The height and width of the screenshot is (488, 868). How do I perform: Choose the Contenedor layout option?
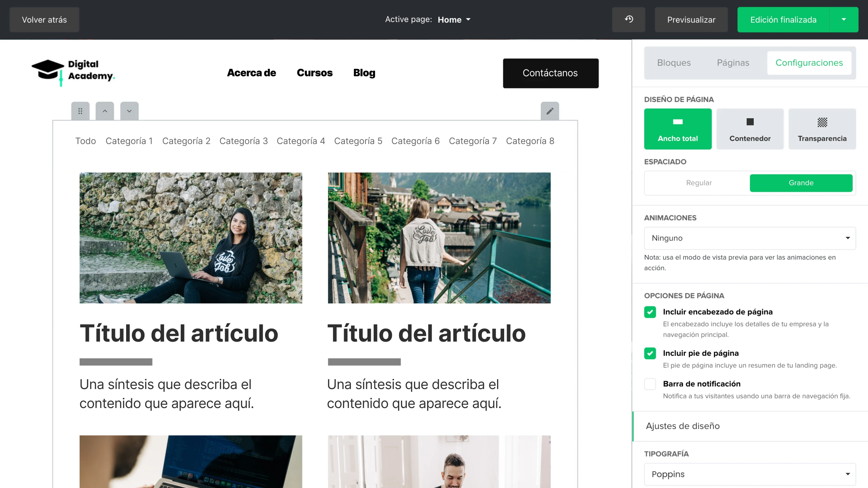tap(750, 129)
